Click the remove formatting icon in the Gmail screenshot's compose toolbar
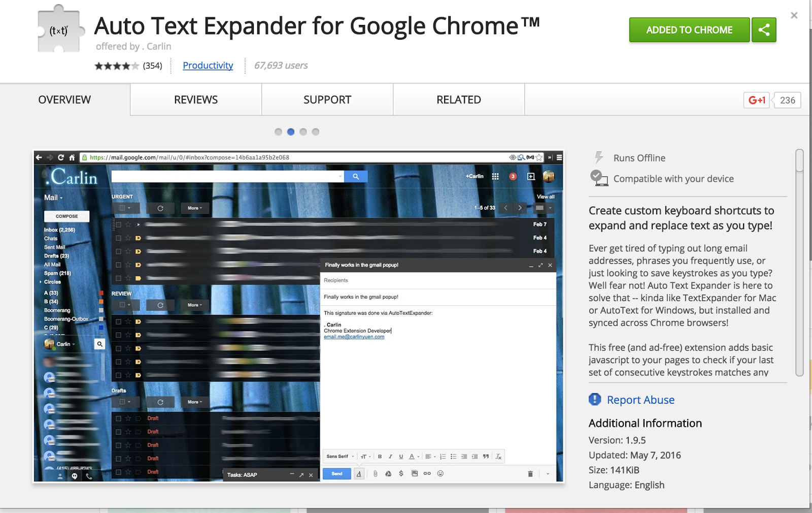Screen dimensions: 812x513 [x=498, y=457]
